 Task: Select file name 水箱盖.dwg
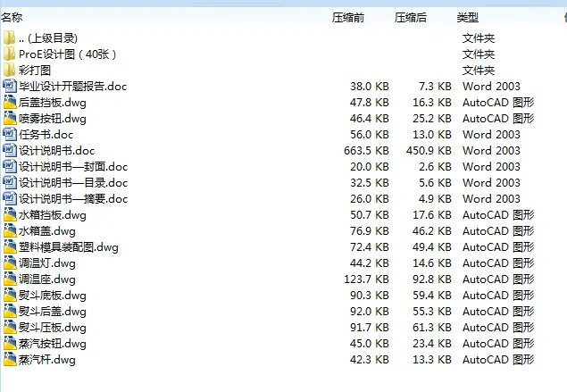(x=47, y=231)
